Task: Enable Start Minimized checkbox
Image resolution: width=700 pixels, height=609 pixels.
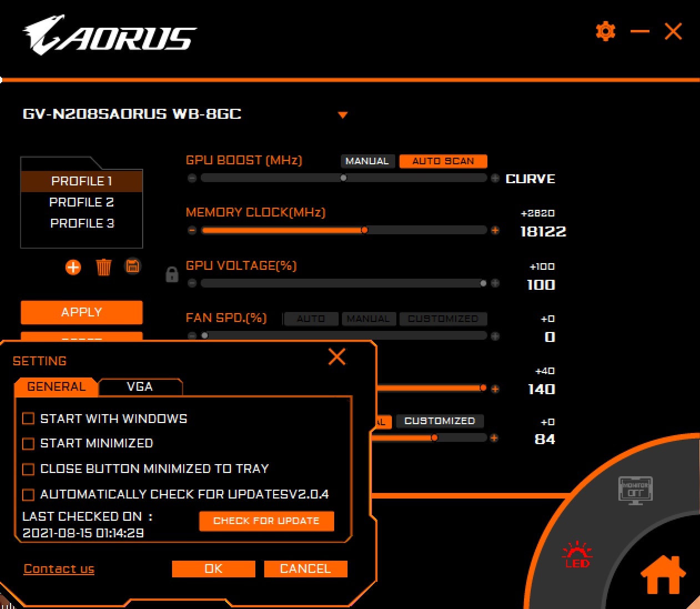Action: [28, 443]
